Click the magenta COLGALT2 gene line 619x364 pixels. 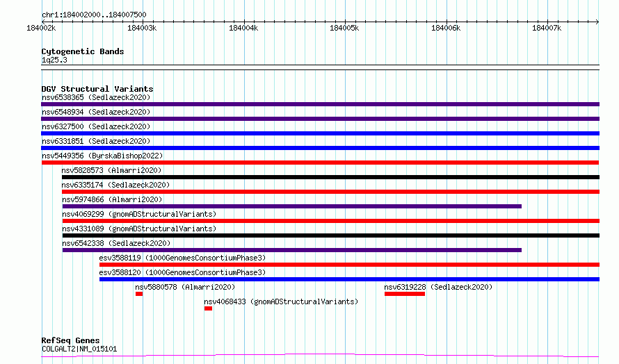pyautogui.click(x=320, y=356)
